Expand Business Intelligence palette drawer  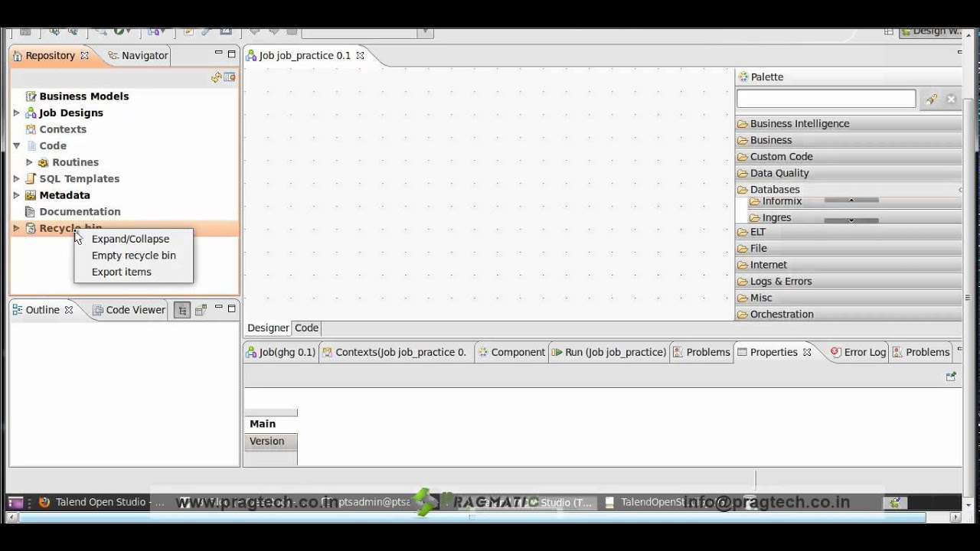pos(848,124)
